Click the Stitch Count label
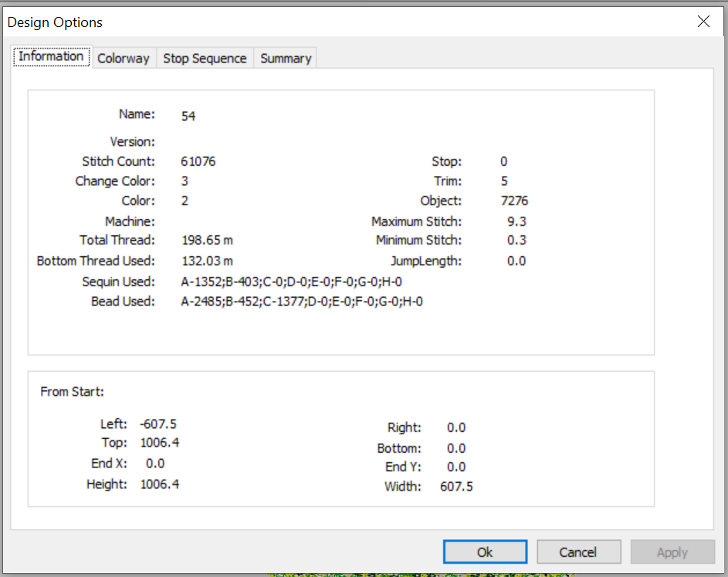The height and width of the screenshot is (577, 728). [x=118, y=161]
